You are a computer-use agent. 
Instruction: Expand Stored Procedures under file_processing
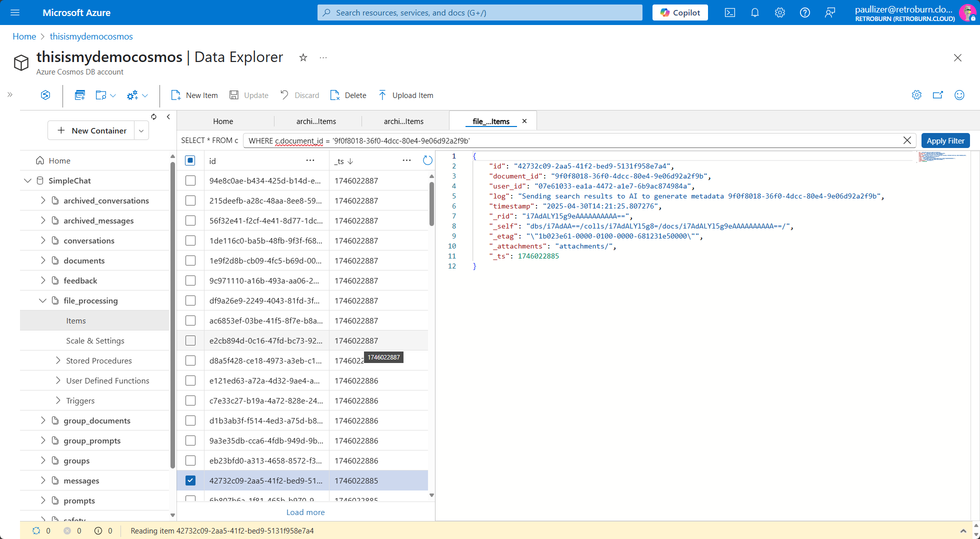coord(58,360)
